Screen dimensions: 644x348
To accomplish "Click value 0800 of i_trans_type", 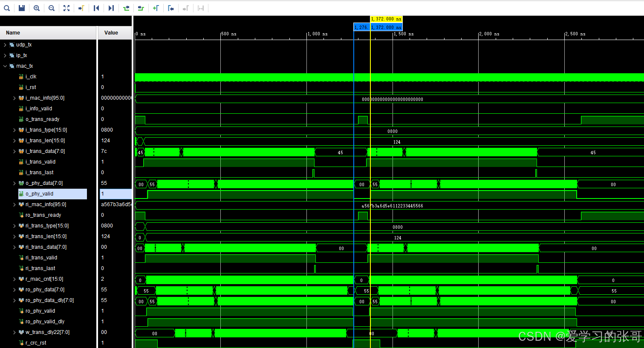I will tap(107, 130).
